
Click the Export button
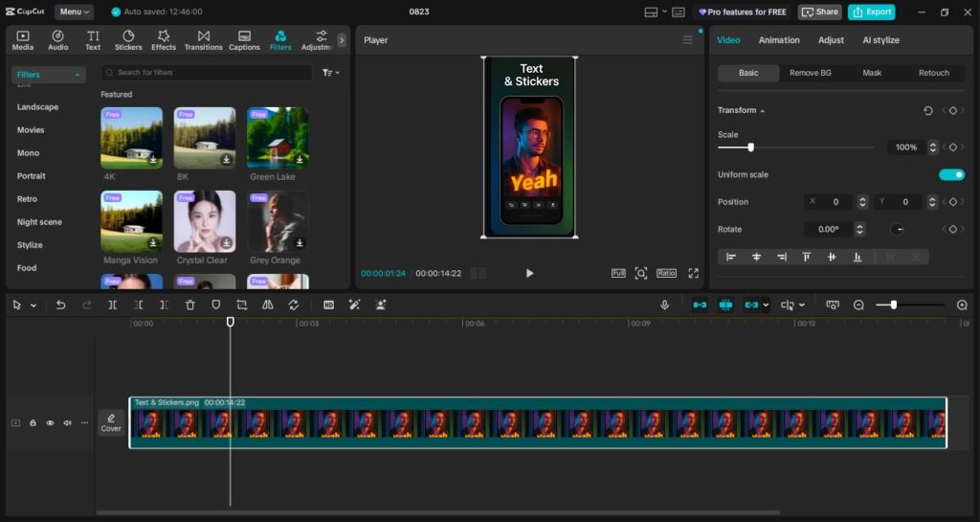tap(871, 12)
